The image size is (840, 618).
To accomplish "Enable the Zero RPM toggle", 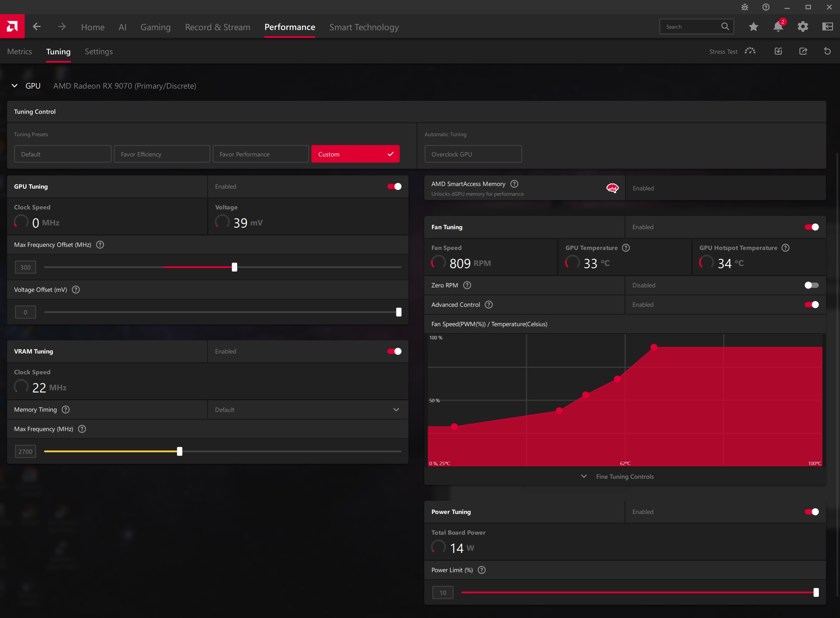I will [812, 285].
